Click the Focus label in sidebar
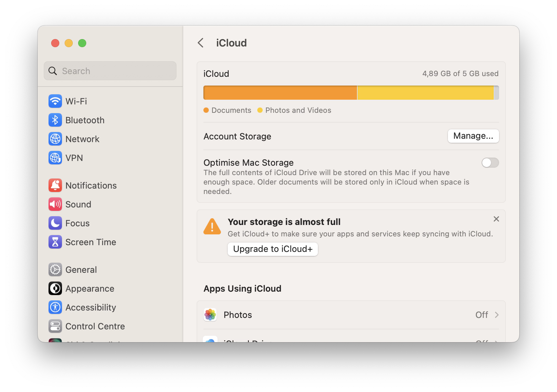Image resolution: width=557 pixels, height=392 pixels. [77, 223]
